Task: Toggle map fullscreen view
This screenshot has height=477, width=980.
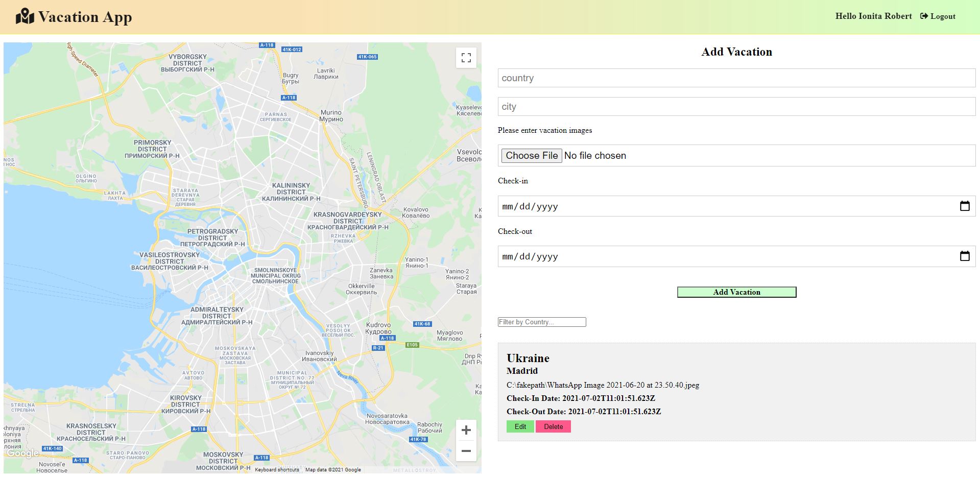Action: [x=466, y=58]
